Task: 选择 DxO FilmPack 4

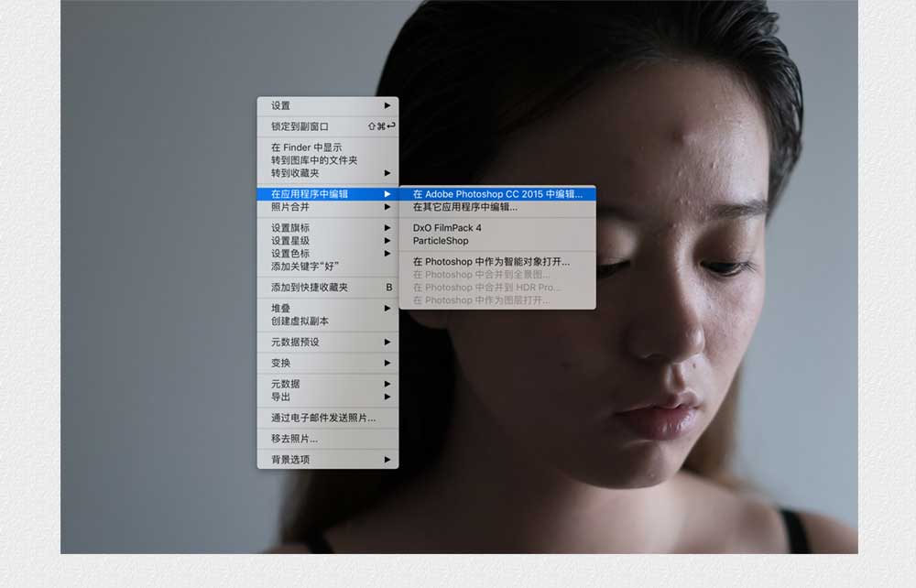Action: click(449, 227)
